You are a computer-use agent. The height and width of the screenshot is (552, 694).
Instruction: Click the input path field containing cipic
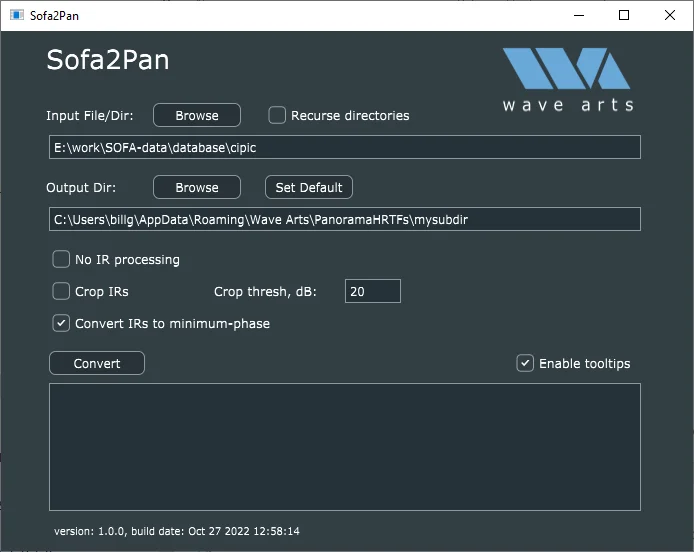[345, 147]
